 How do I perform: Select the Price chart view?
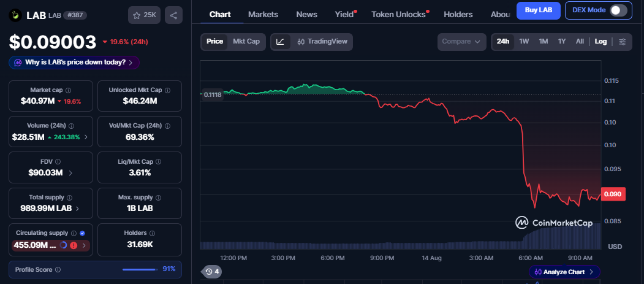(214, 42)
